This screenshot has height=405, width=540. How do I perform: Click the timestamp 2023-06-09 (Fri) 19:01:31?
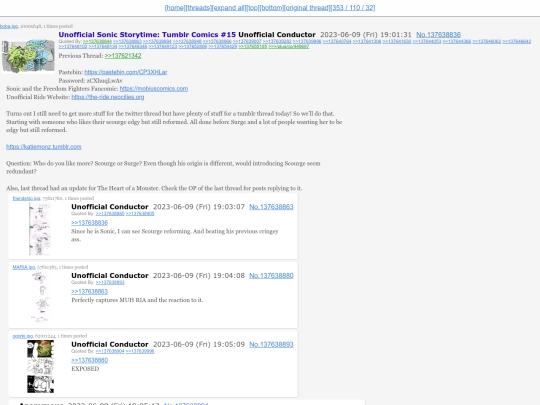click(366, 35)
